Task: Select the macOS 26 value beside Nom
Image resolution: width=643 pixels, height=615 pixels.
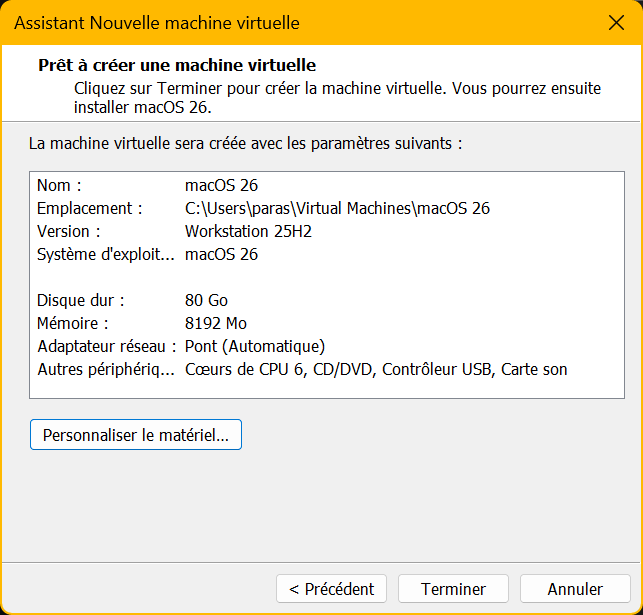Action: (221, 186)
